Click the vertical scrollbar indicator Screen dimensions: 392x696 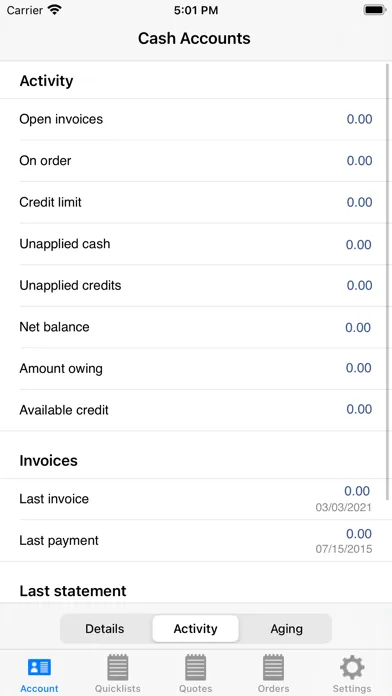[388, 282]
